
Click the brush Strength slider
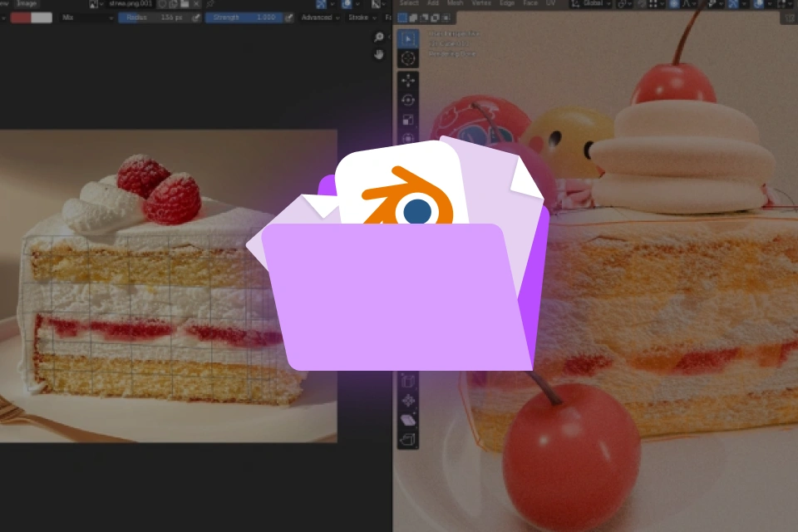click(x=244, y=17)
